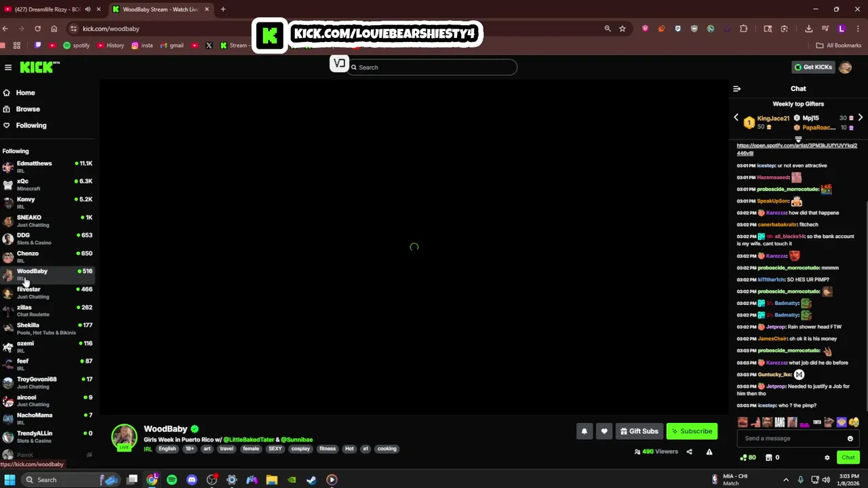The width and height of the screenshot is (868, 488).
Task: Click the cooking stream tag
Action: tap(387, 449)
